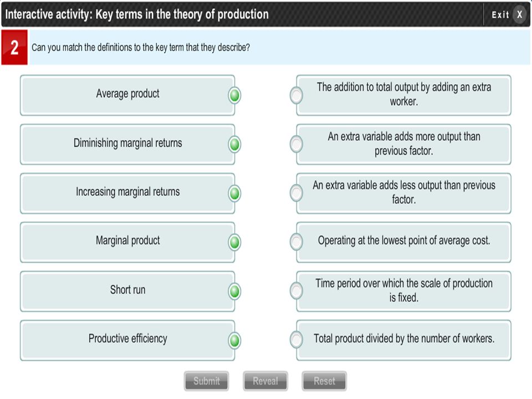This screenshot has width=532, height=399.
Task: Click green connector next to Diminishing marginal returns
Action: pyautogui.click(x=234, y=145)
